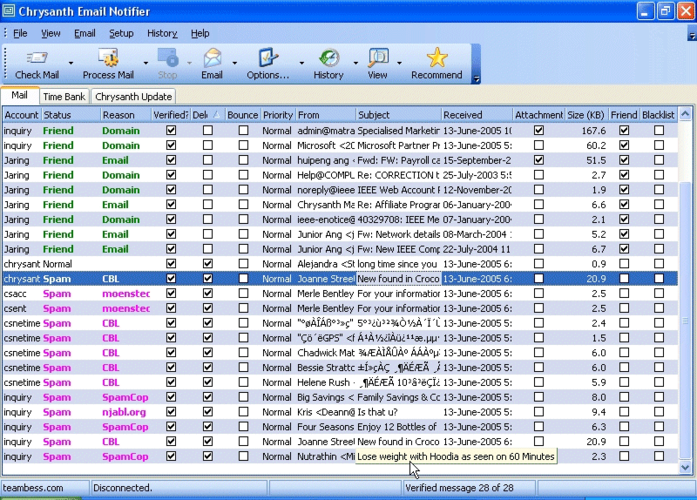Expand the Process Mail dropdown arrow

coord(145,63)
